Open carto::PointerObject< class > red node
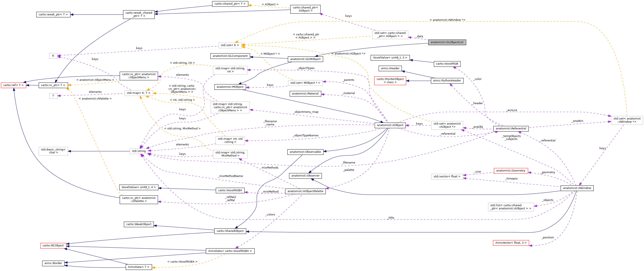Screen dimensions: 644x271 click(390, 81)
